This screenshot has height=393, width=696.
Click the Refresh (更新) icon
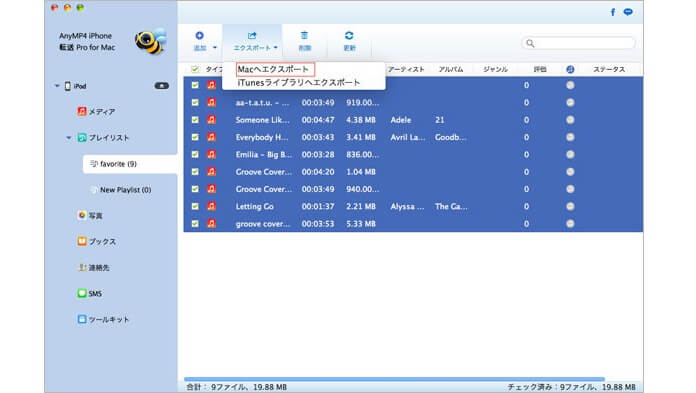click(349, 36)
